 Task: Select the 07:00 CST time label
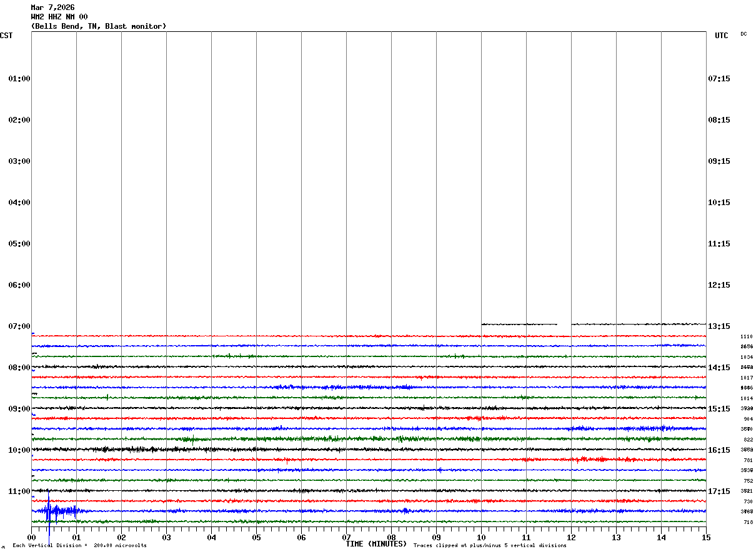pos(19,326)
